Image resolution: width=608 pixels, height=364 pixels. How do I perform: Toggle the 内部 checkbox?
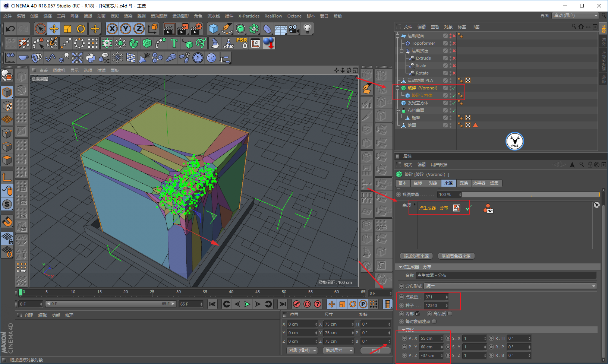[x=418, y=313]
